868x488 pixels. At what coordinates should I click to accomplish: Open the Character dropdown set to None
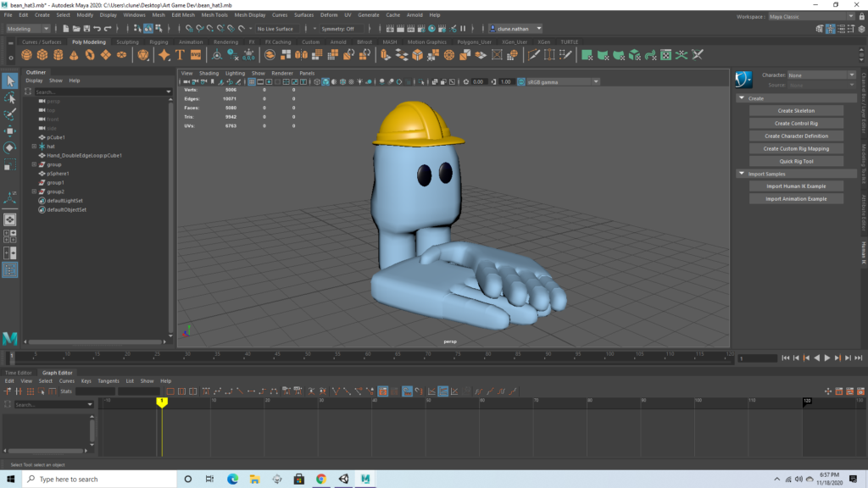tap(821, 75)
